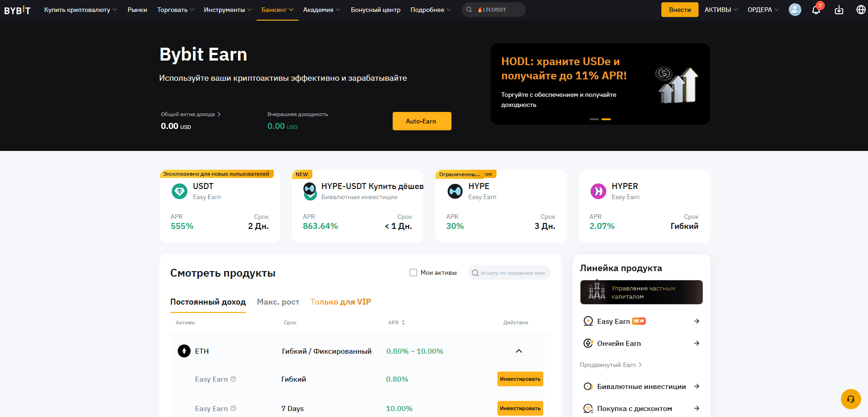Open the HYPER Easy Earn card
Viewport: 868px width, 417px height.
point(644,206)
